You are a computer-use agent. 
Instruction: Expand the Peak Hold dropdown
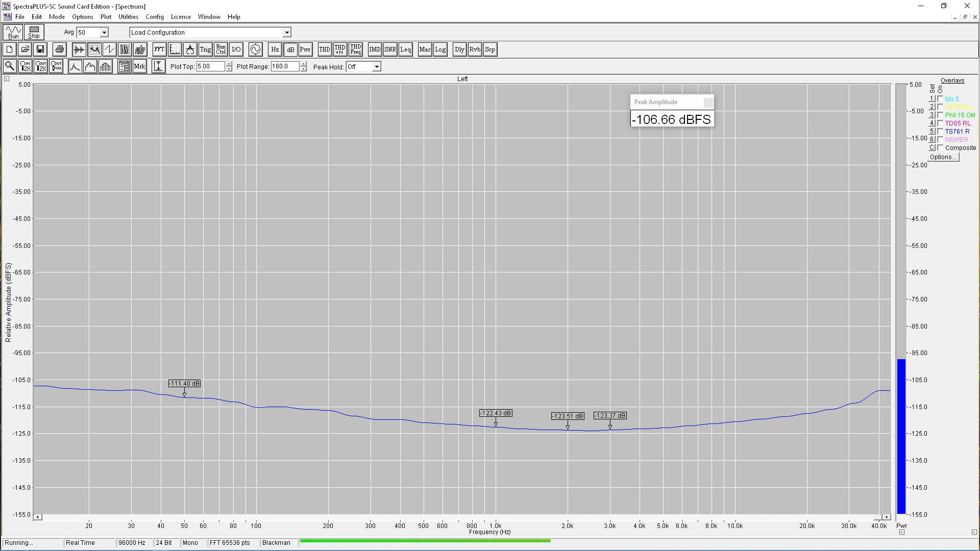coord(377,67)
